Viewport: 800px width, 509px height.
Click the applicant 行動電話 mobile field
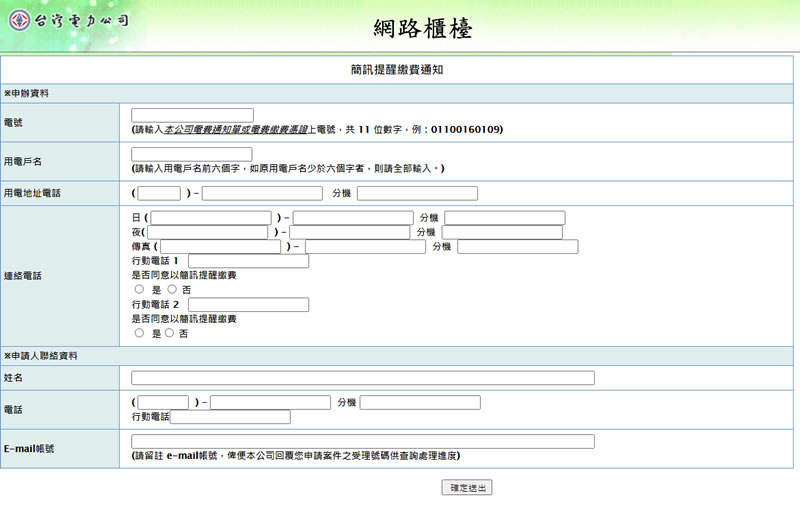230,417
